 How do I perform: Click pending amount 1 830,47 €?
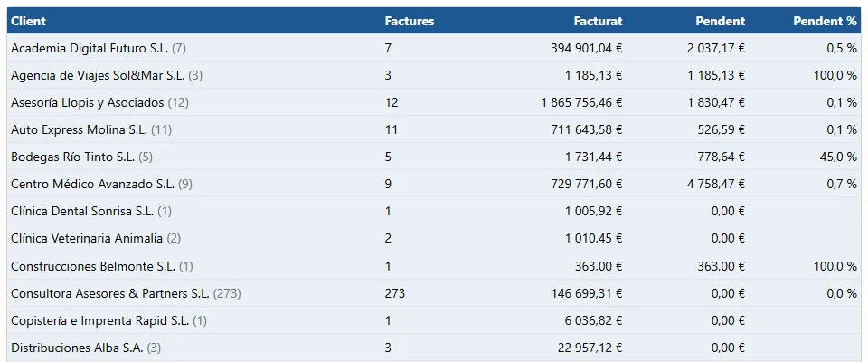tap(716, 102)
